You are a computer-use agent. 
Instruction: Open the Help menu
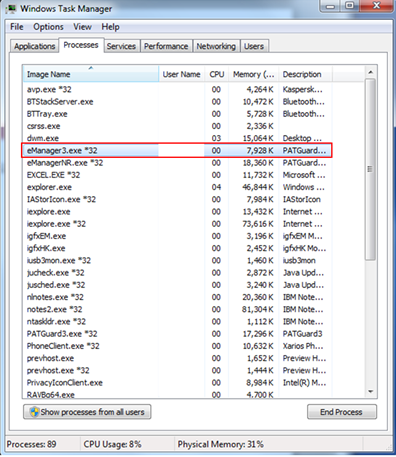(x=110, y=27)
